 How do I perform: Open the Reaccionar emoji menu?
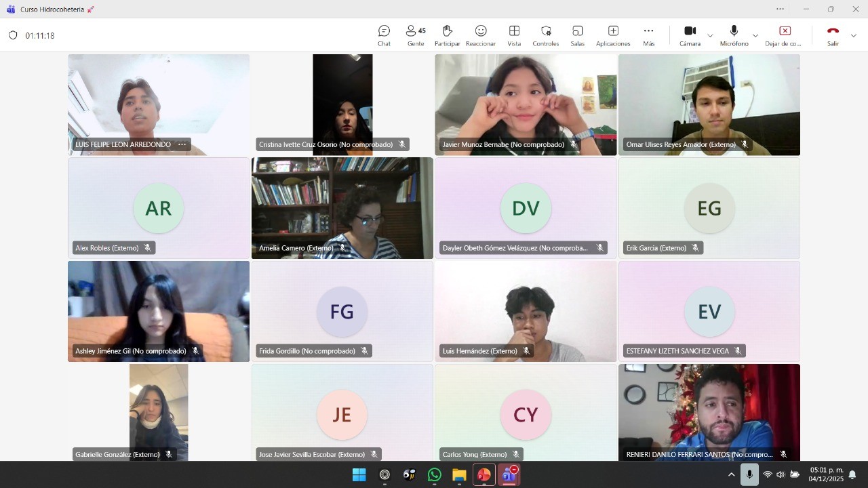(x=481, y=35)
